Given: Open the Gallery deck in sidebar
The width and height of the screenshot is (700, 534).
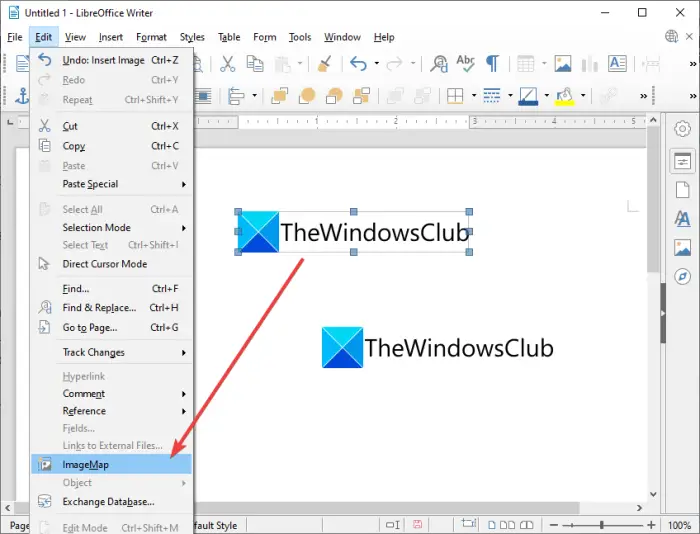Looking at the screenshot, I should tap(682, 247).
